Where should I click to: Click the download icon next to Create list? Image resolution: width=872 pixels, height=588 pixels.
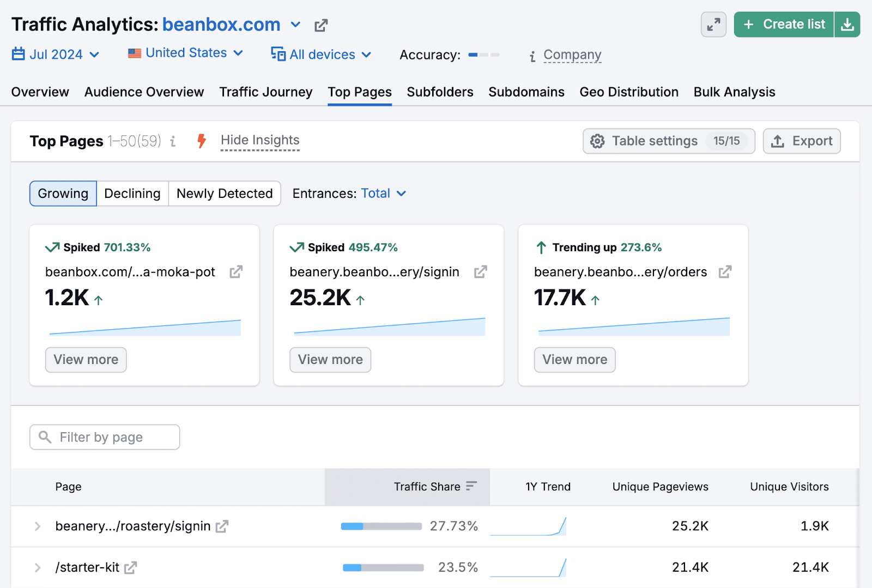click(847, 25)
